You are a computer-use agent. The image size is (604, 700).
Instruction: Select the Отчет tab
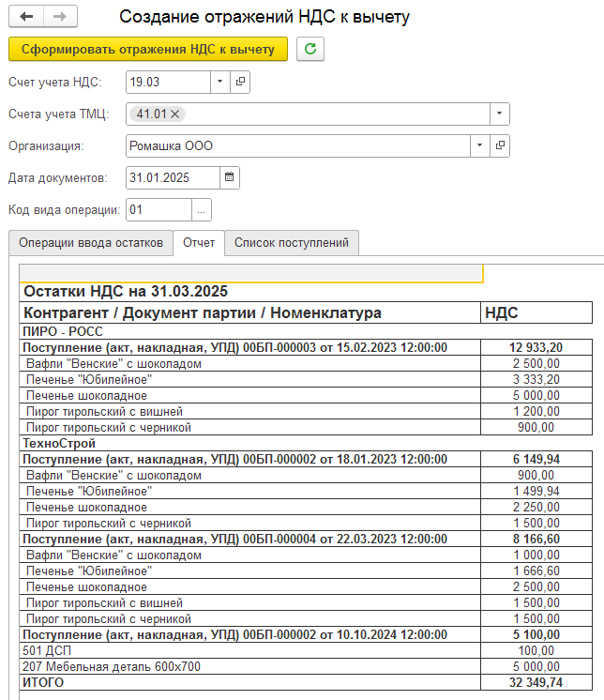coord(199,243)
